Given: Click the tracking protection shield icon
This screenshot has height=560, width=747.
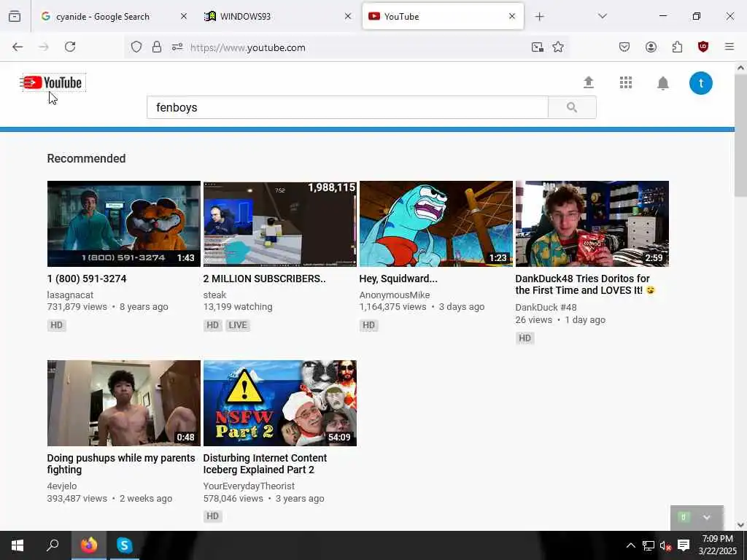Looking at the screenshot, I should pos(136,47).
